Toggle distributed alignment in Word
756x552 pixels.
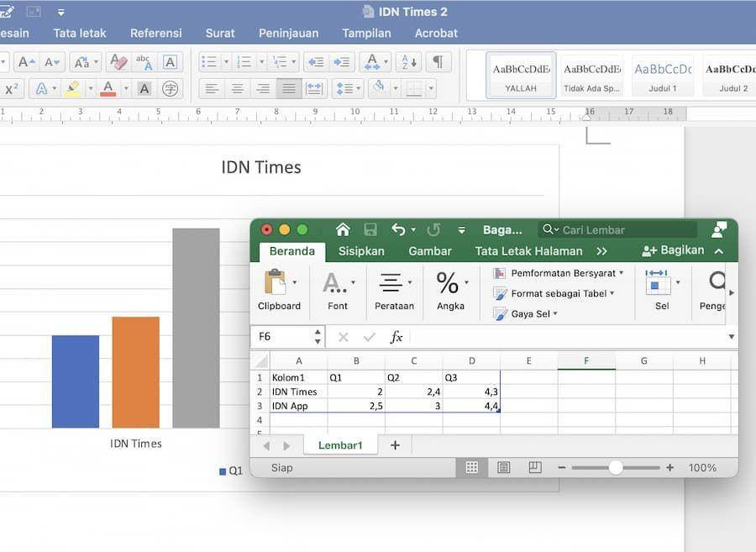tap(314, 89)
